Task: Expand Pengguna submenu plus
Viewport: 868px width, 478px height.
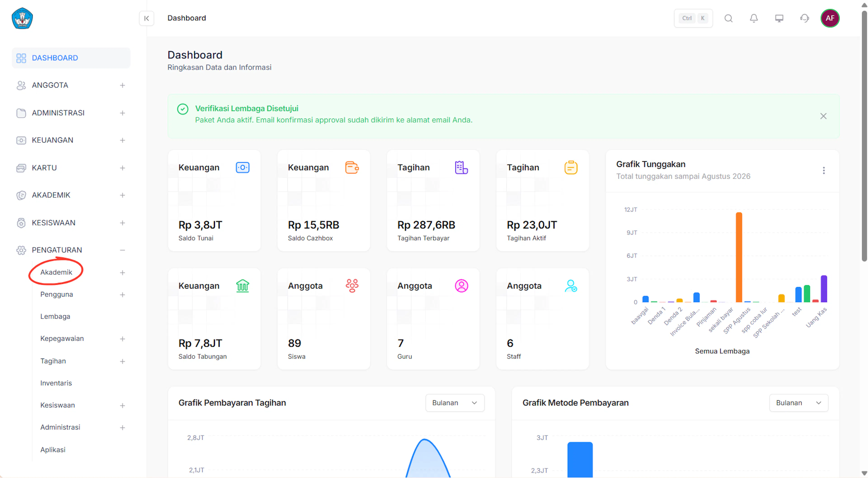Action: 122,295
